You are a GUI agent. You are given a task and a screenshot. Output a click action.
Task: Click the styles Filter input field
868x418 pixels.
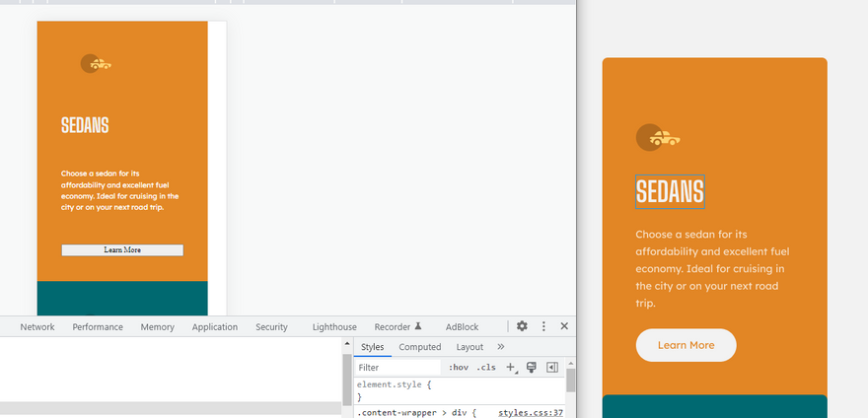tap(397, 368)
